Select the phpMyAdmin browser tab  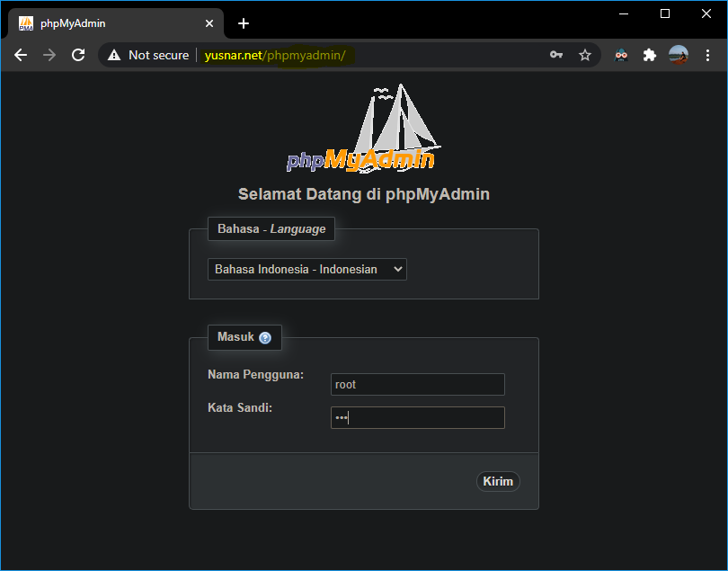point(116,23)
